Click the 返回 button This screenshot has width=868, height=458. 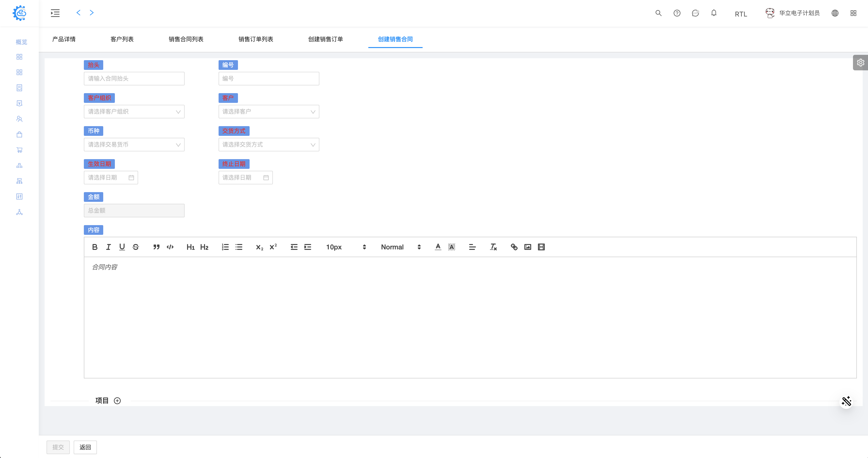click(85, 447)
